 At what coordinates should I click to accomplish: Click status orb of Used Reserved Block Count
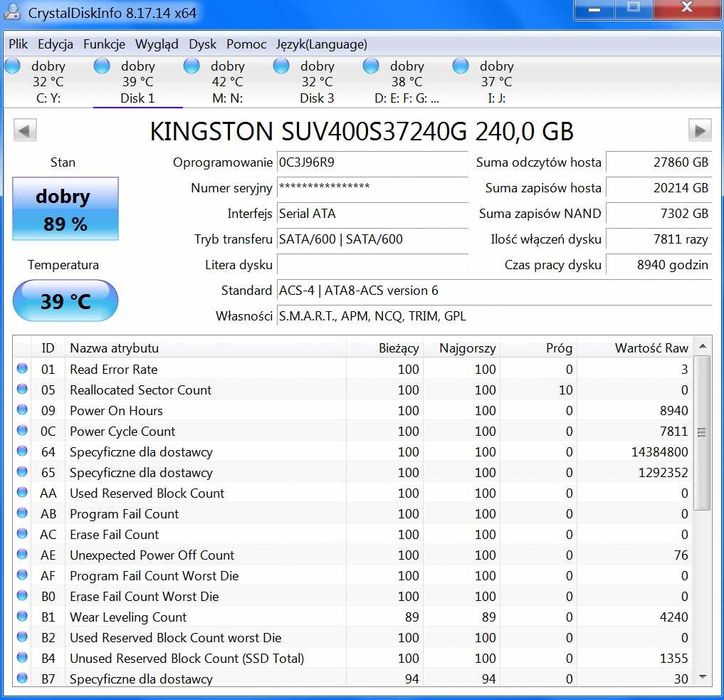pyautogui.click(x=22, y=492)
